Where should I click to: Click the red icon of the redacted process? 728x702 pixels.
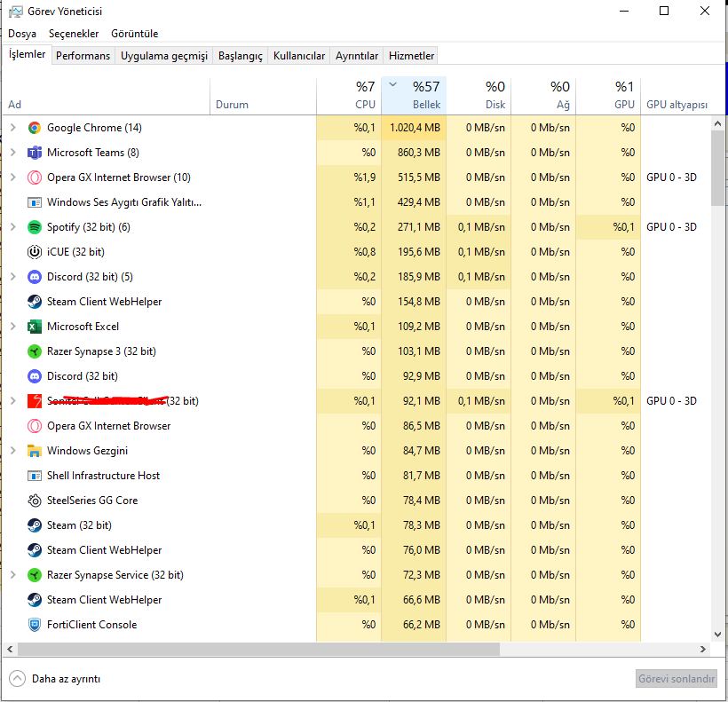click(x=35, y=401)
